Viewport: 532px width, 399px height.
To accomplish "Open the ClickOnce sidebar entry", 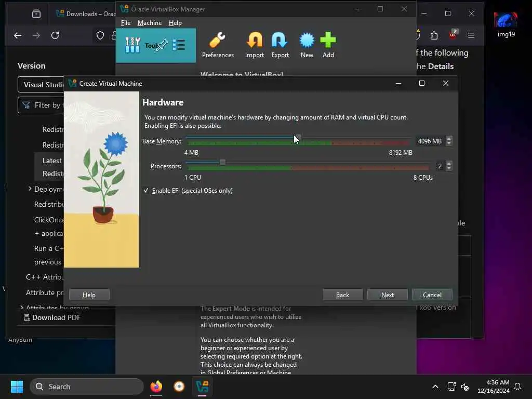I will click(x=49, y=220).
